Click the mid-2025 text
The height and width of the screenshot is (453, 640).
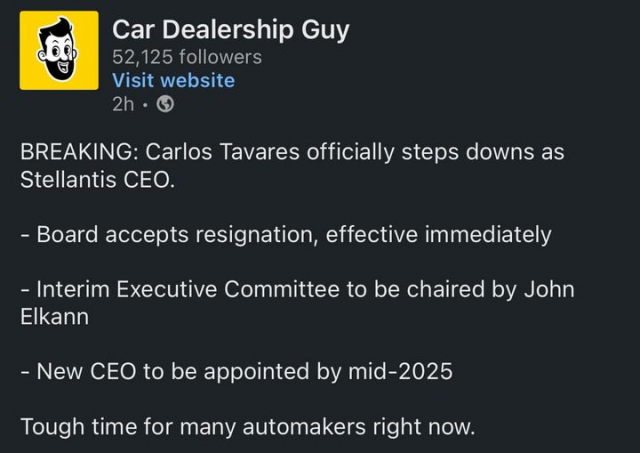click(x=398, y=372)
